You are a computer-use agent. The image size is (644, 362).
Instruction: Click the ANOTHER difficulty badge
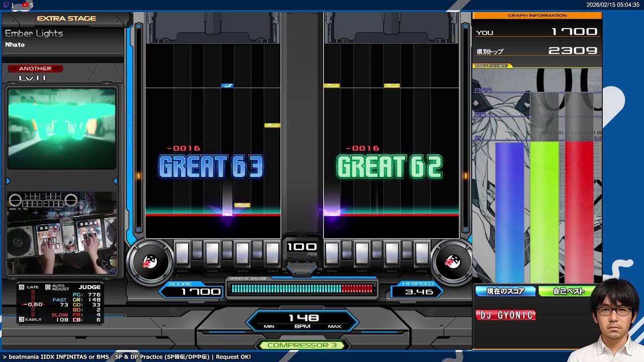35,68
